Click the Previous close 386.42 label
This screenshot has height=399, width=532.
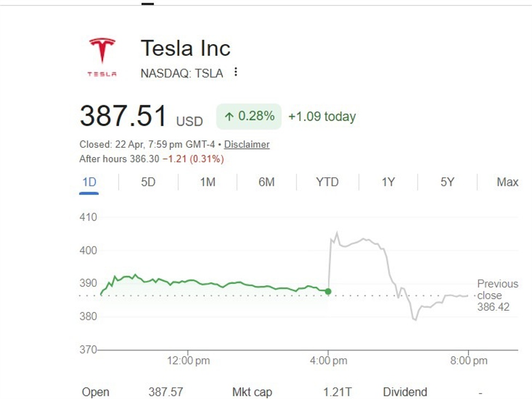coord(497,295)
